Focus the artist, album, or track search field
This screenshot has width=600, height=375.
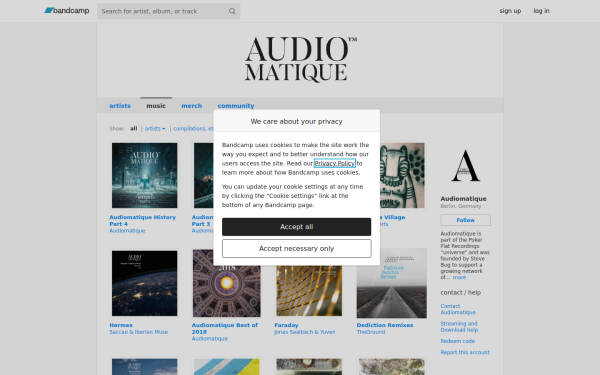[x=168, y=11]
